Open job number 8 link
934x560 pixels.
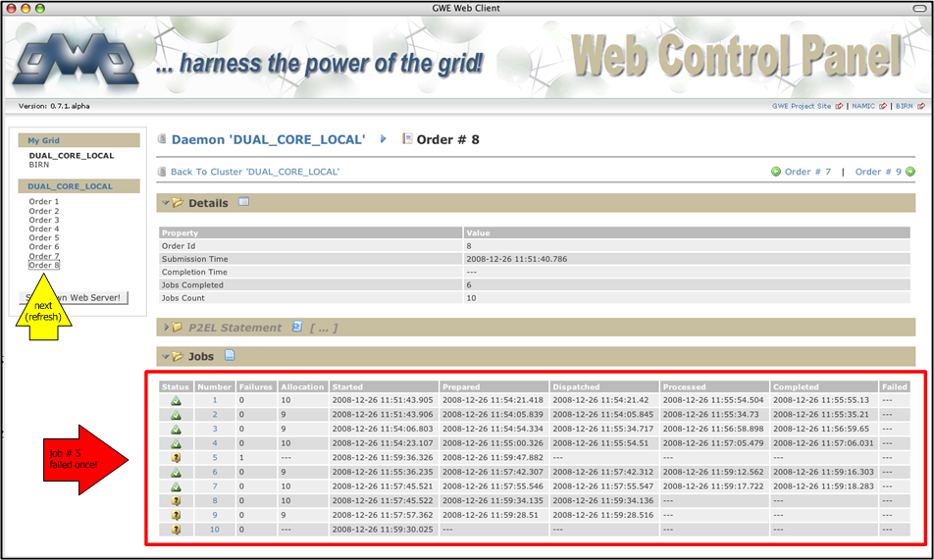(x=215, y=500)
